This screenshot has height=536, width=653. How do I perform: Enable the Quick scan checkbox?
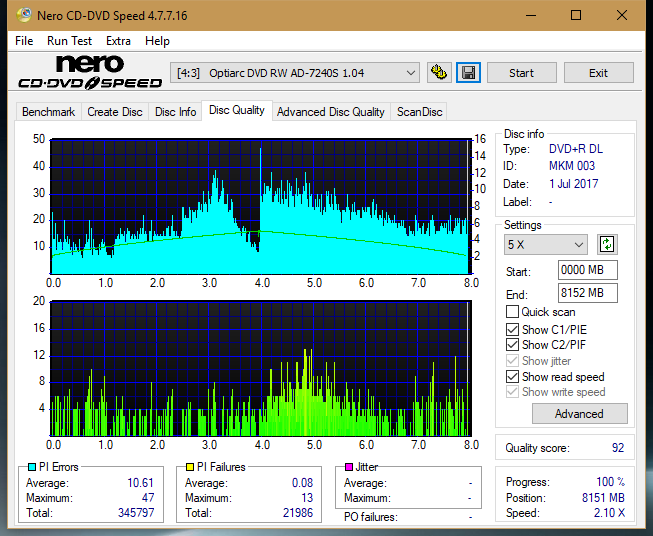pos(512,312)
